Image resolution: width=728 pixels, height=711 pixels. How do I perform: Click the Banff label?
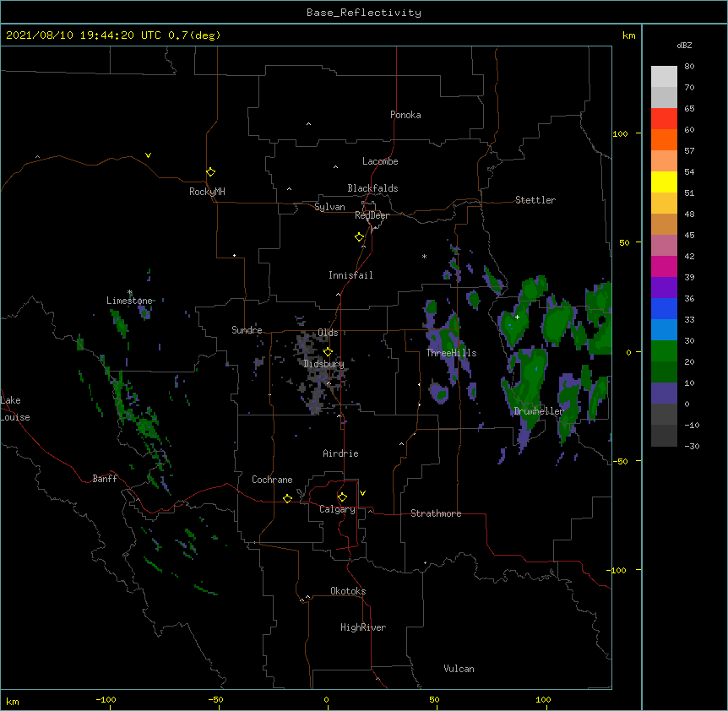pos(105,479)
